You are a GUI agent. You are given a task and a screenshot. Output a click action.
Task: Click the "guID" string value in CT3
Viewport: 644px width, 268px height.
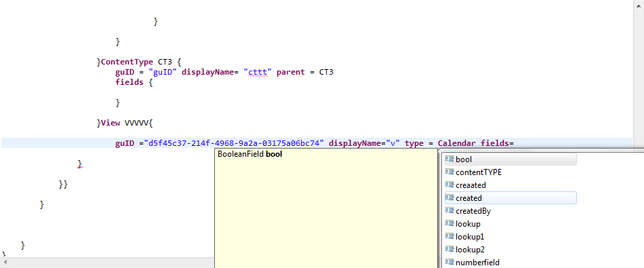point(163,73)
